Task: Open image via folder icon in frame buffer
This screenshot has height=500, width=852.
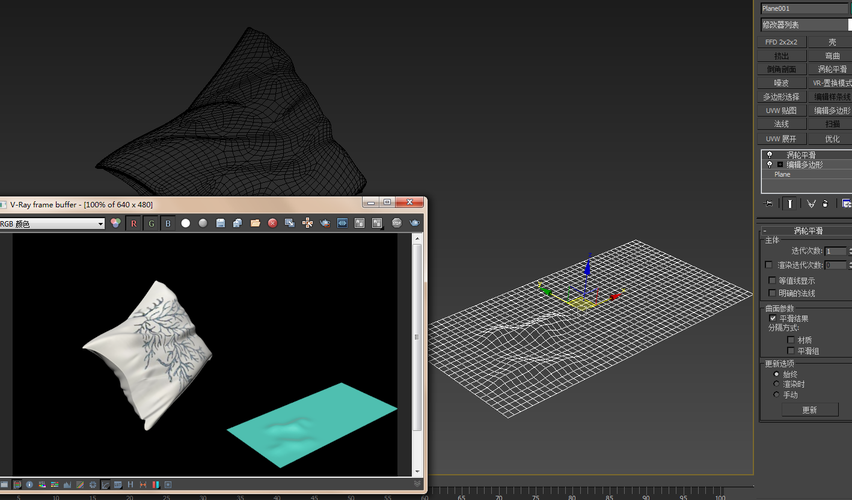Action: coord(255,223)
